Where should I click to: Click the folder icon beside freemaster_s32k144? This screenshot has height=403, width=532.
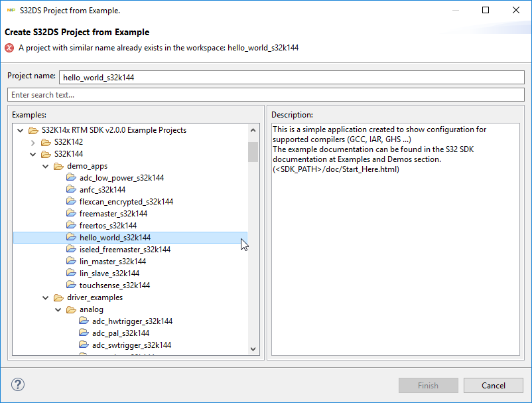(71, 214)
